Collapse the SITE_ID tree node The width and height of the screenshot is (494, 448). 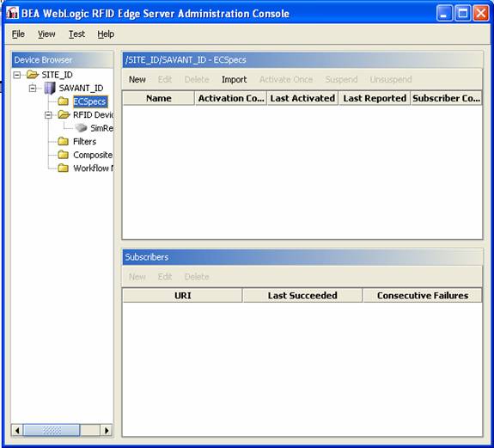(17, 75)
